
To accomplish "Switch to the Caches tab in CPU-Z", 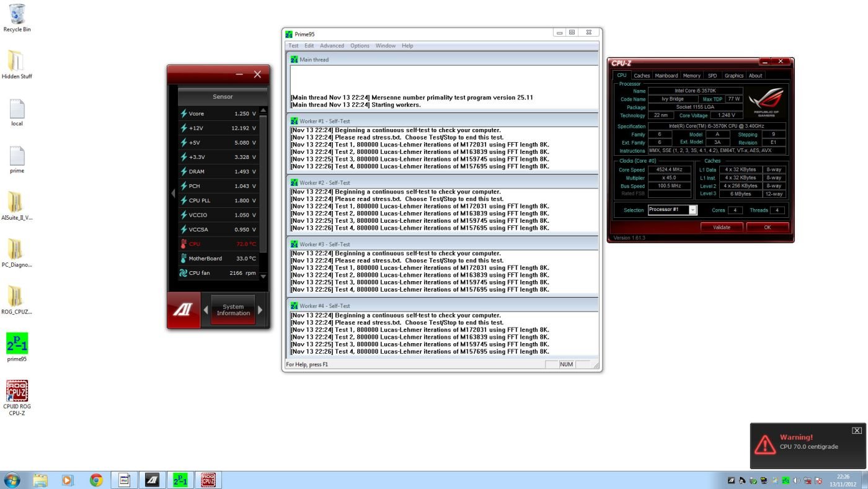I will click(x=642, y=76).
